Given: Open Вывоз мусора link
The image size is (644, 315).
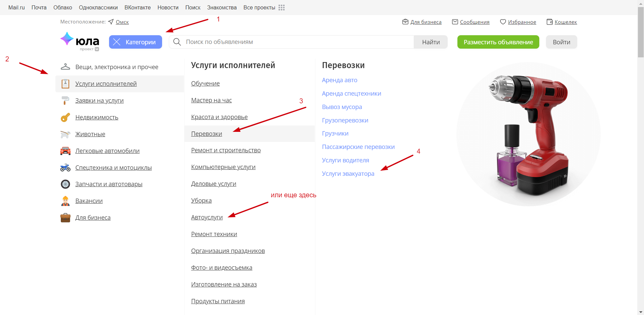Looking at the screenshot, I should pos(342,107).
